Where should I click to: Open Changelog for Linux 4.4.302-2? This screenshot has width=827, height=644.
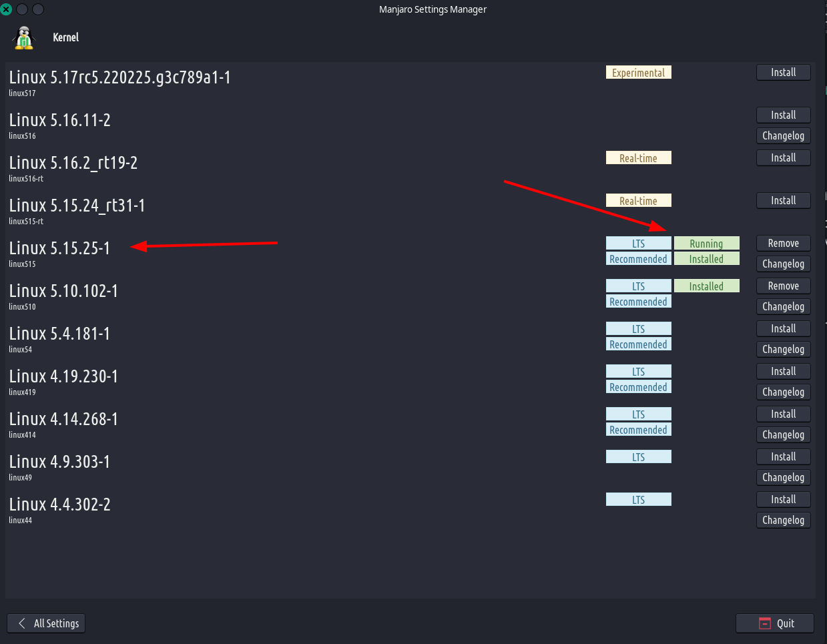[784, 520]
